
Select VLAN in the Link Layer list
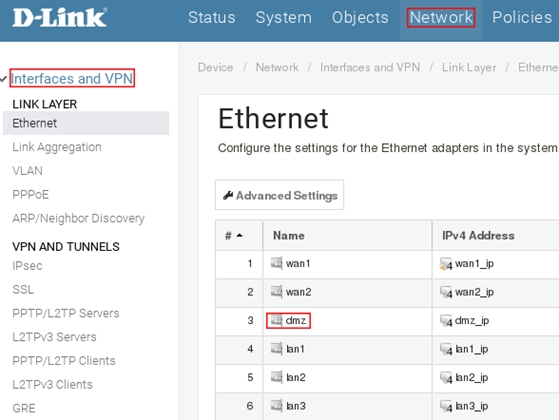(x=27, y=171)
